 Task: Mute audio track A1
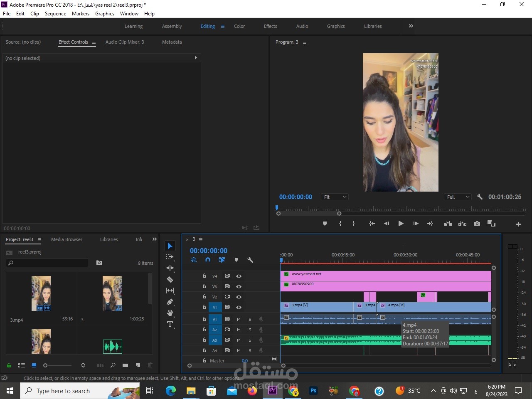[x=239, y=319]
